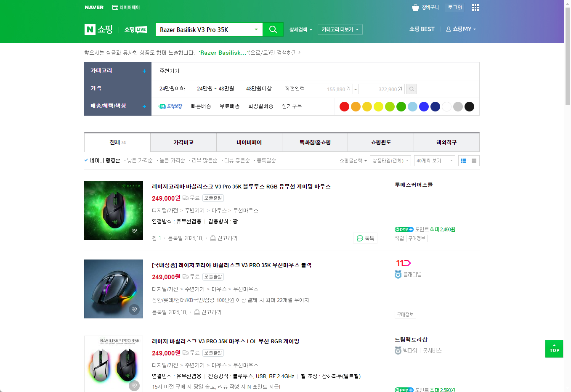Open the 상품타입(전체) dropdown

point(390,161)
